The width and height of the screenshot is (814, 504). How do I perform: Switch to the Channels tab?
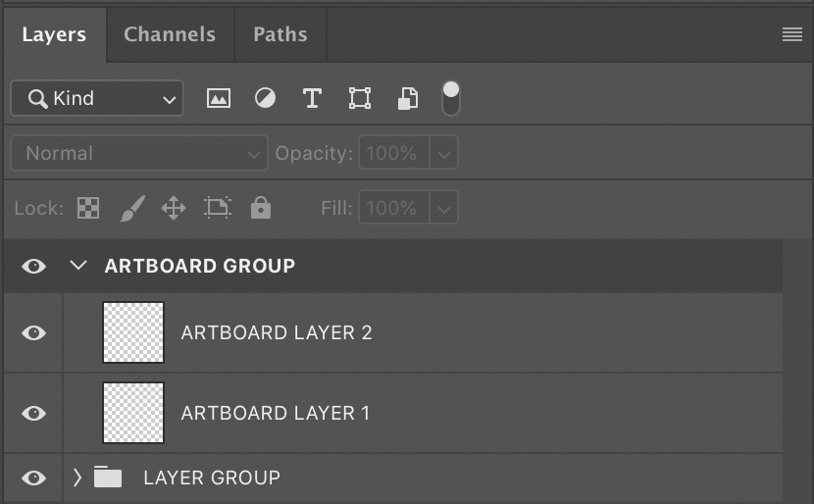(x=170, y=34)
